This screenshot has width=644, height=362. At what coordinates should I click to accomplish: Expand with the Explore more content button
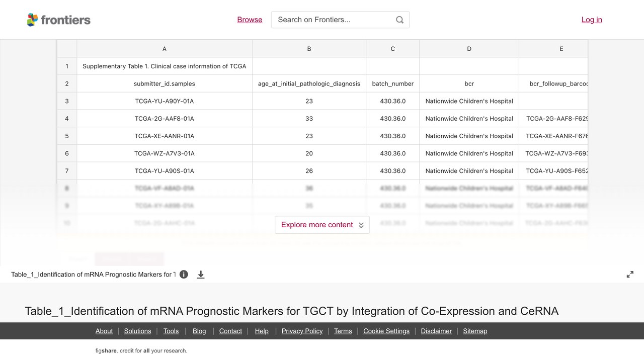pos(322,225)
